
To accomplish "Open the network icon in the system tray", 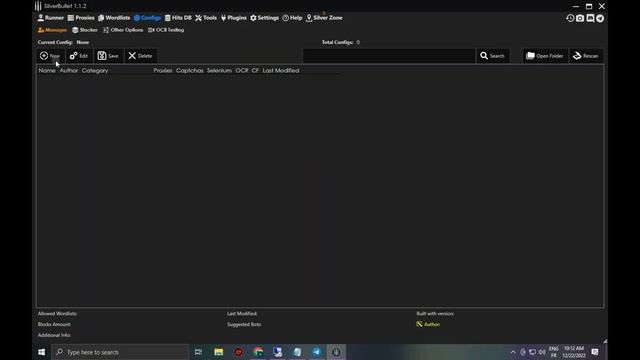I will [x=532, y=352].
